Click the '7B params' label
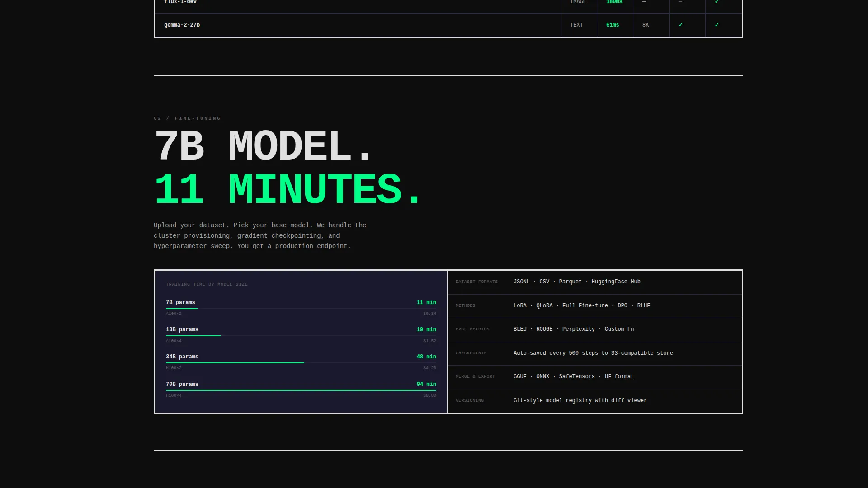This screenshot has height=488, width=868. click(180, 302)
